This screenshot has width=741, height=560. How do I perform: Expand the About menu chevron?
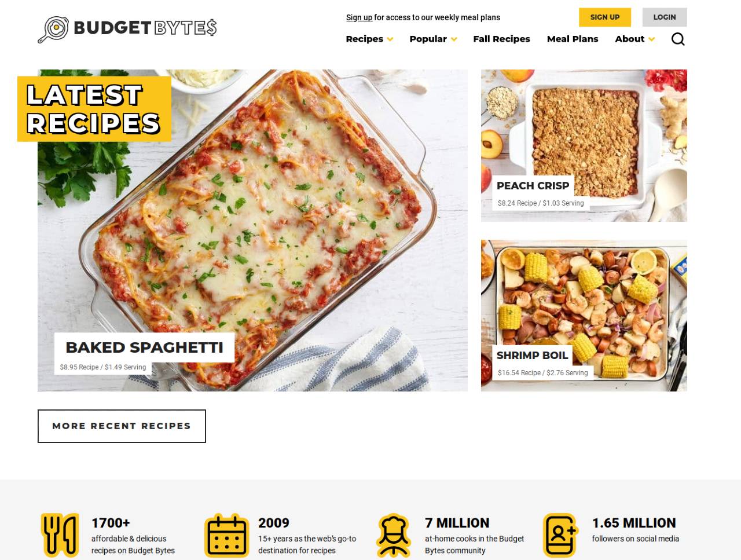click(x=652, y=39)
